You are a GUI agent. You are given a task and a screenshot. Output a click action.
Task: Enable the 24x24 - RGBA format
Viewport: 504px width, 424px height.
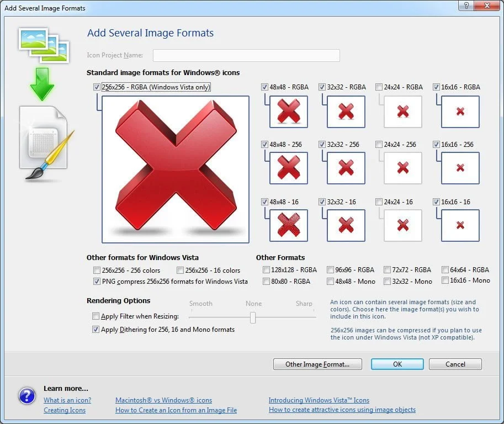coord(379,87)
